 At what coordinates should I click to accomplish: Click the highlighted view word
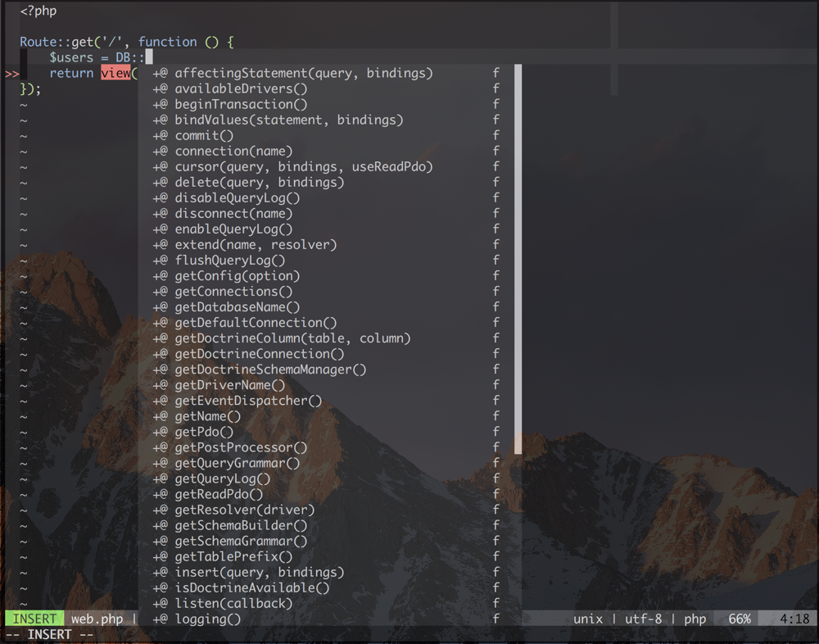pyautogui.click(x=115, y=73)
